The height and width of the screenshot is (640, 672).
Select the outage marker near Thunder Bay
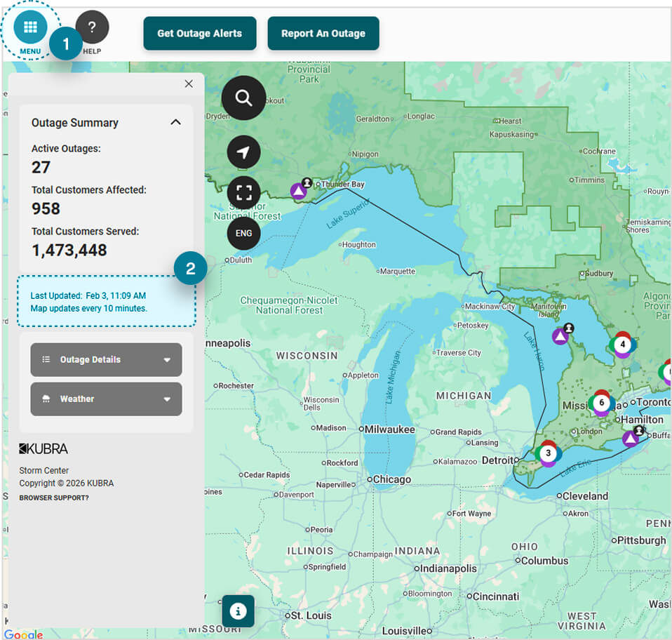coord(297,189)
